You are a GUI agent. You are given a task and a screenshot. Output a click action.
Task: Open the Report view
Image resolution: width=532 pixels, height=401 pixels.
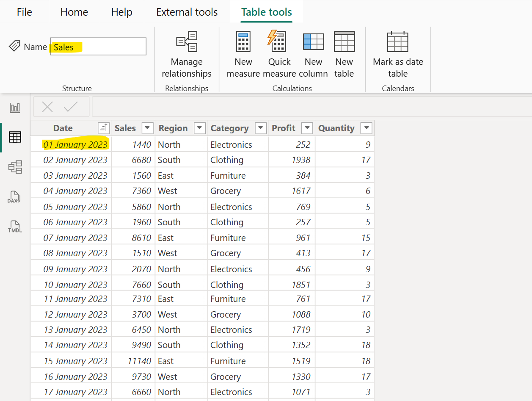[x=15, y=108]
